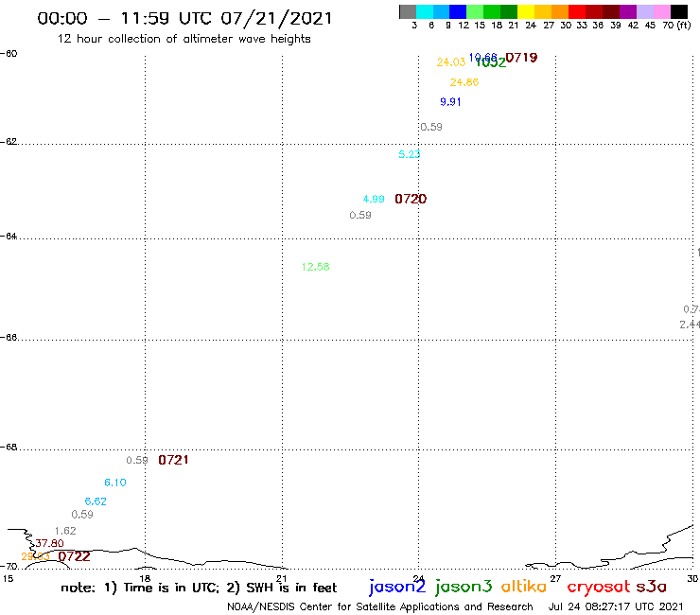Click the 9.91 wave height value
The image size is (700, 615).
450,102
